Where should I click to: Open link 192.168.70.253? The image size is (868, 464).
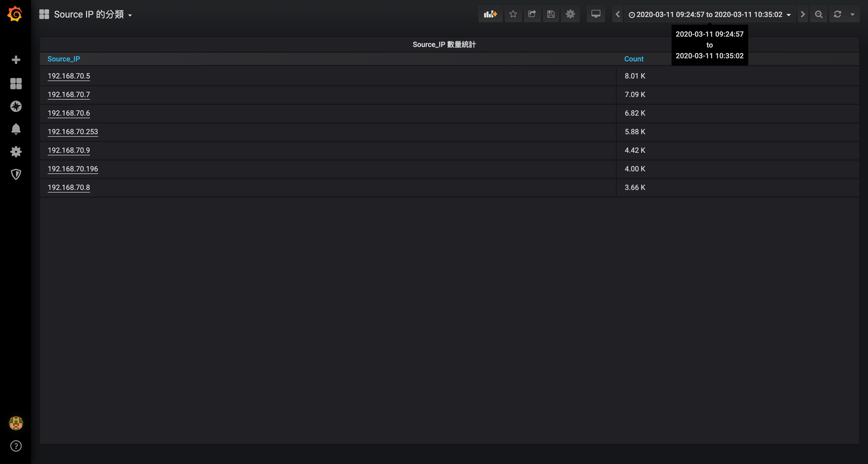click(x=73, y=132)
